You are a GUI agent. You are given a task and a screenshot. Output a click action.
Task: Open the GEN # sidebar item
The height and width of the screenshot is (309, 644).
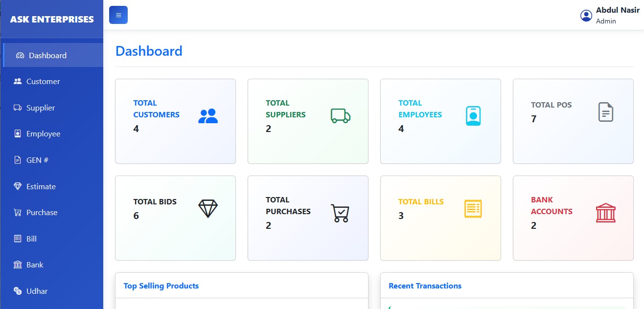37,160
